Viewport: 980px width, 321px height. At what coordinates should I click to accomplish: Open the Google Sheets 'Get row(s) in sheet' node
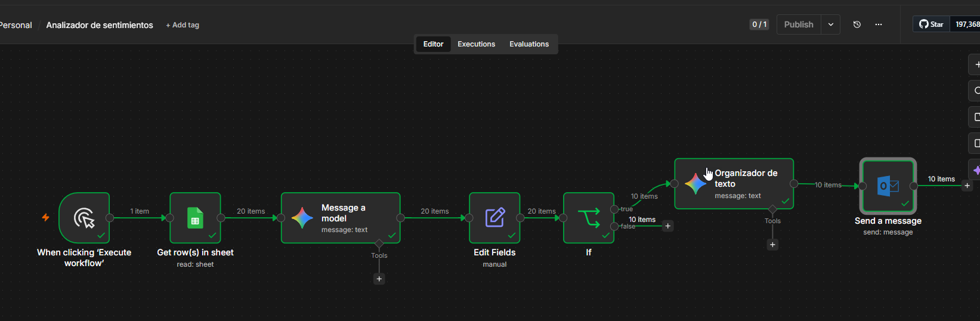195,218
